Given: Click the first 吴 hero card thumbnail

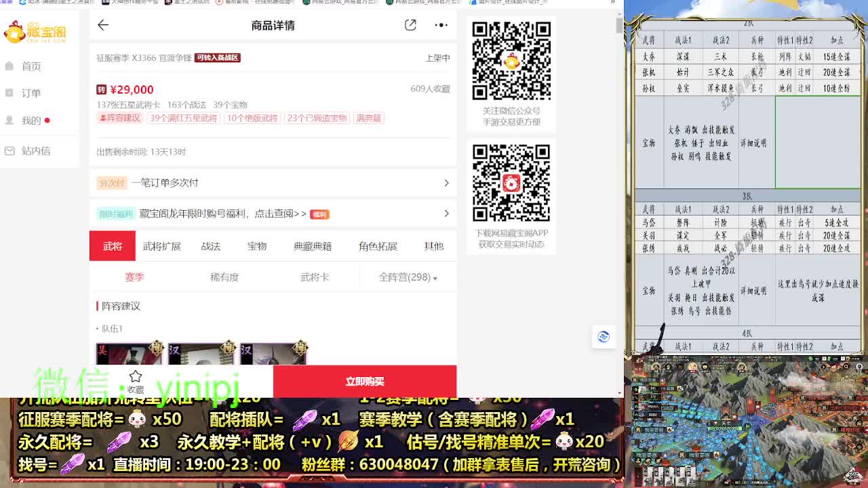Looking at the screenshot, I should tap(129, 353).
